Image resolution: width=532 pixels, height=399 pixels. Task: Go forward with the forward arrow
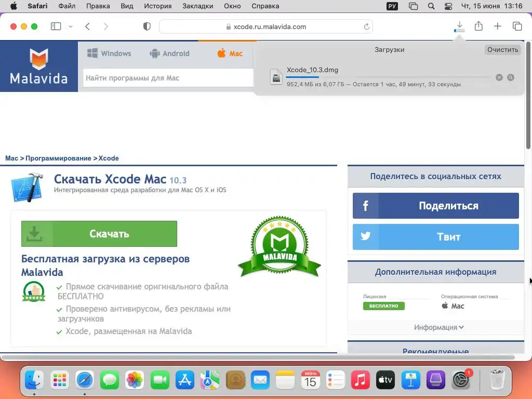pyautogui.click(x=106, y=26)
